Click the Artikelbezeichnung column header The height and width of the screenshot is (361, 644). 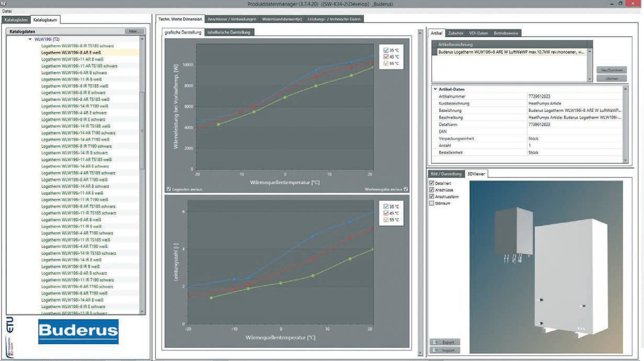pos(512,44)
